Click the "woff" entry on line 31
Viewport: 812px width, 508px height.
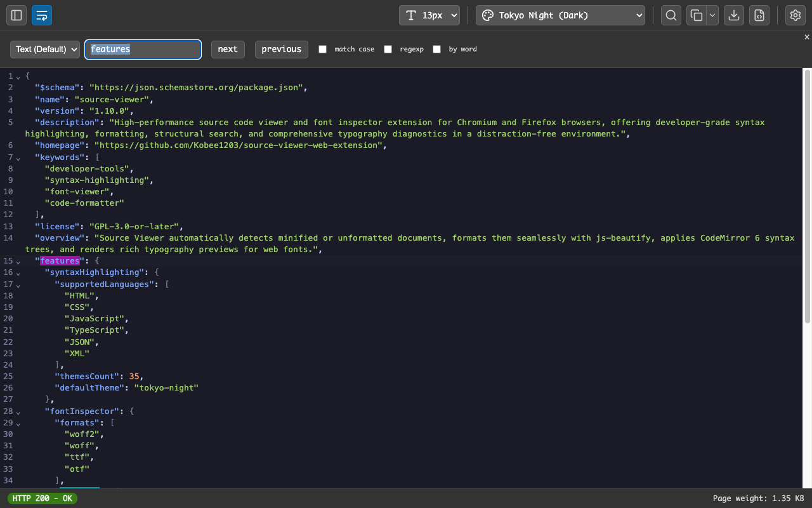pos(79,446)
